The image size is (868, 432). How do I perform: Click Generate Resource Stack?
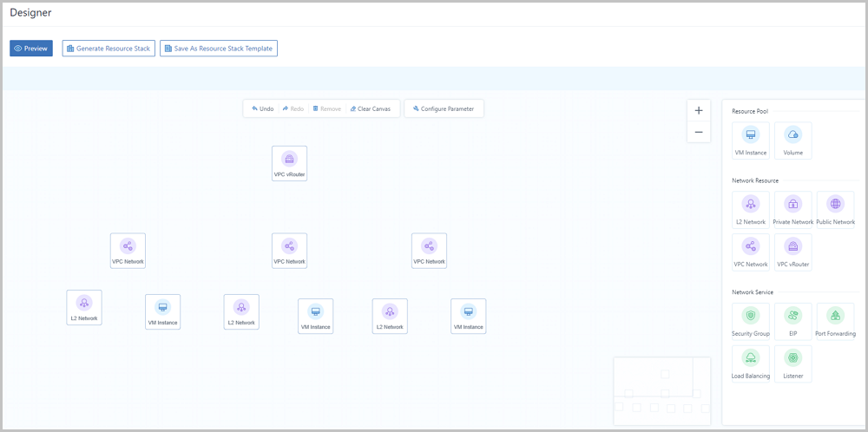108,48
